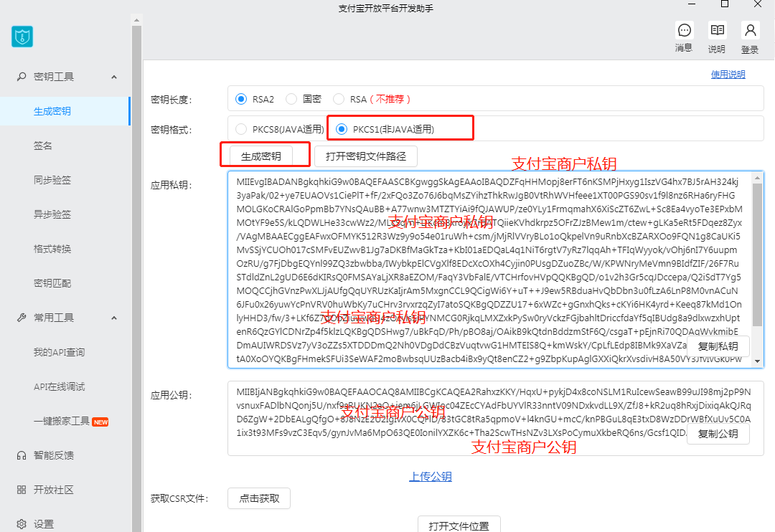The height and width of the screenshot is (532, 775).
Task: Open the 使用说明 link
Action: [x=728, y=74]
